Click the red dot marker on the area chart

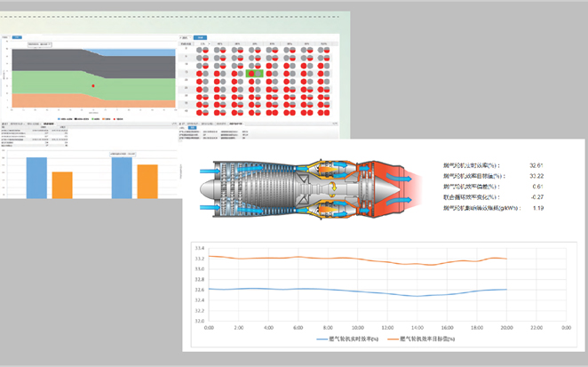point(93,86)
